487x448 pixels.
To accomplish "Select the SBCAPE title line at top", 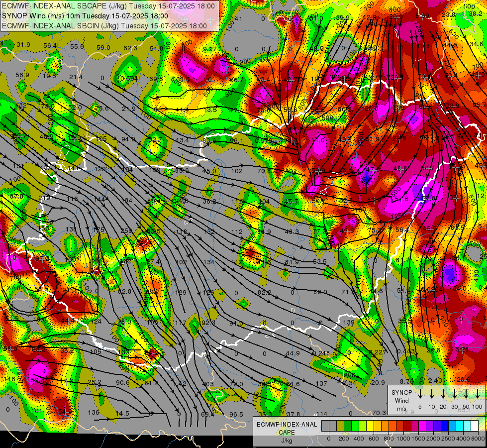I will [x=108, y=6].
